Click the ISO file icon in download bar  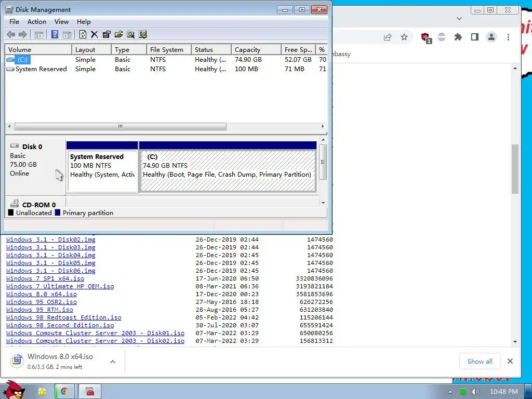[17, 361]
